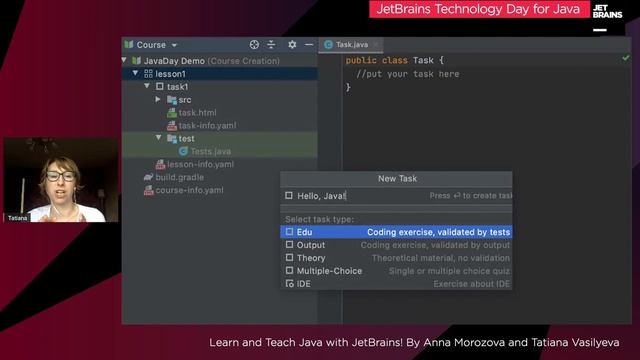Image resolution: width=640 pixels, height=360 pixels.
Task: Select the Theory task type
Action: point(396,258)
